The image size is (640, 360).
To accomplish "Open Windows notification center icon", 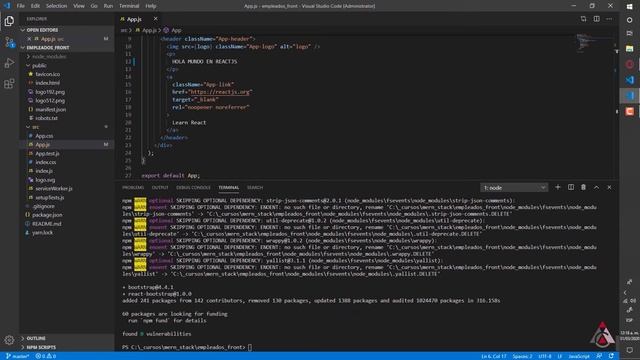I will click(x=629, y=350).
